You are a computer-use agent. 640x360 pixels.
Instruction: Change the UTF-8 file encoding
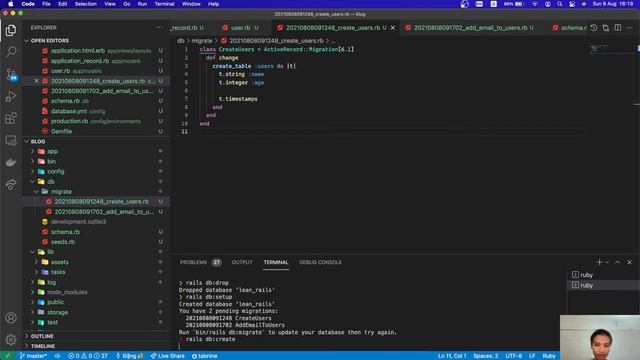tap(513, 356)
